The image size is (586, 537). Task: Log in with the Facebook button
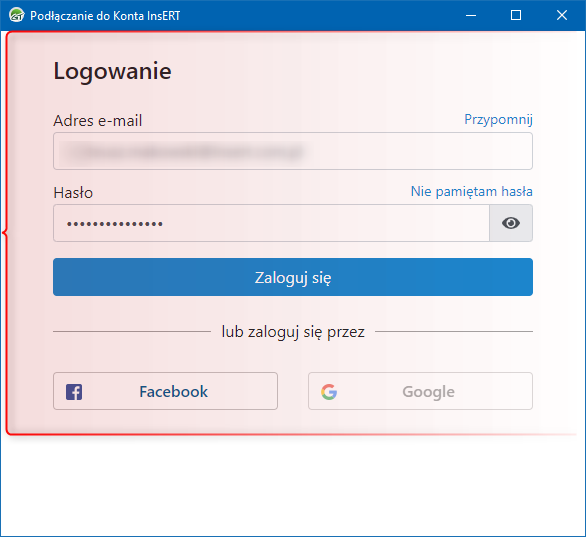point(165,391)
